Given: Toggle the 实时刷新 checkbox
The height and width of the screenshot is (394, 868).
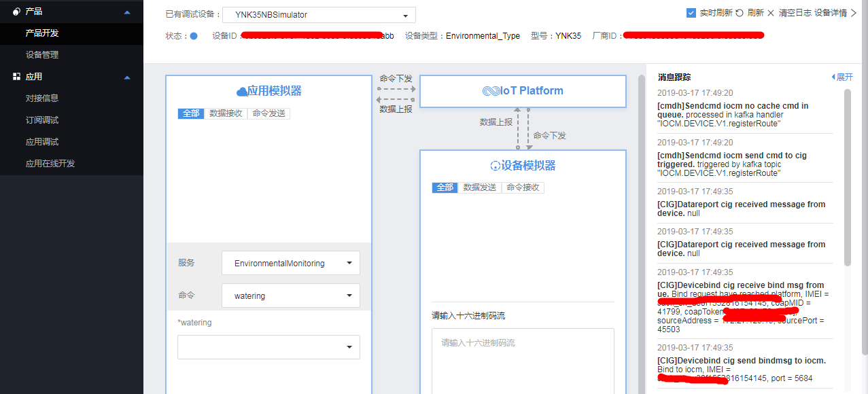Looking at the screenshot, I should pos(691,12).
